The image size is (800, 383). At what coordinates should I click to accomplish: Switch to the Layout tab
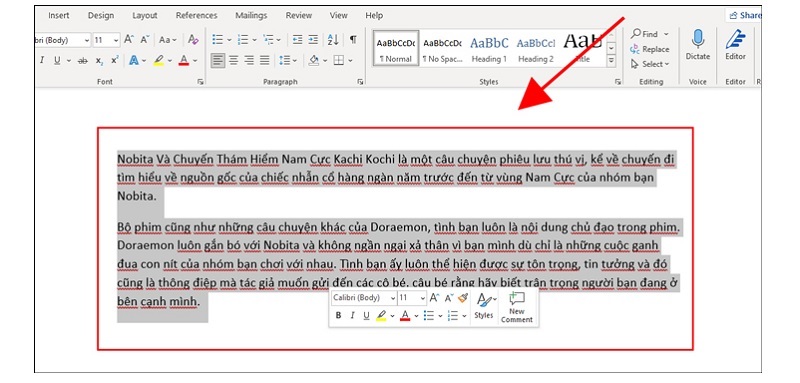pos(145,15)
